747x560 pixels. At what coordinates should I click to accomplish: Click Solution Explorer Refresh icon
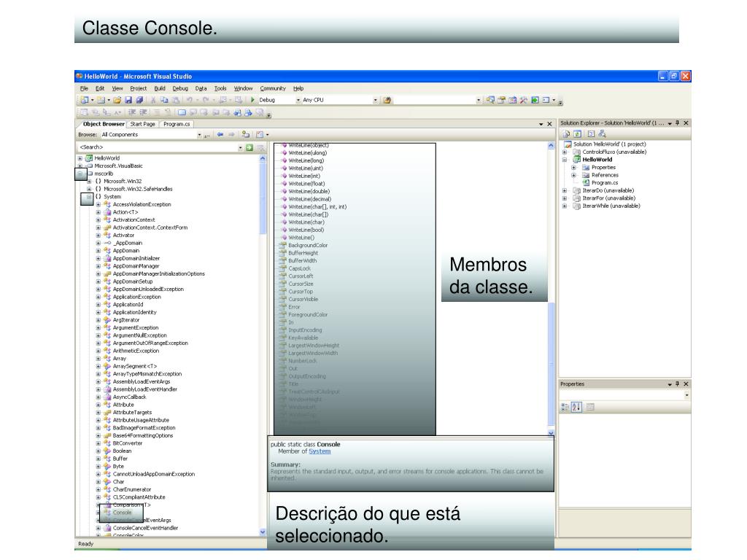pyautogui.click(x=578, y=134)
